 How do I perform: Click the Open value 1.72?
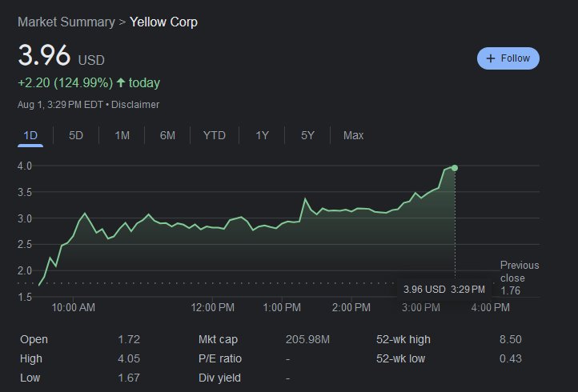129,339
